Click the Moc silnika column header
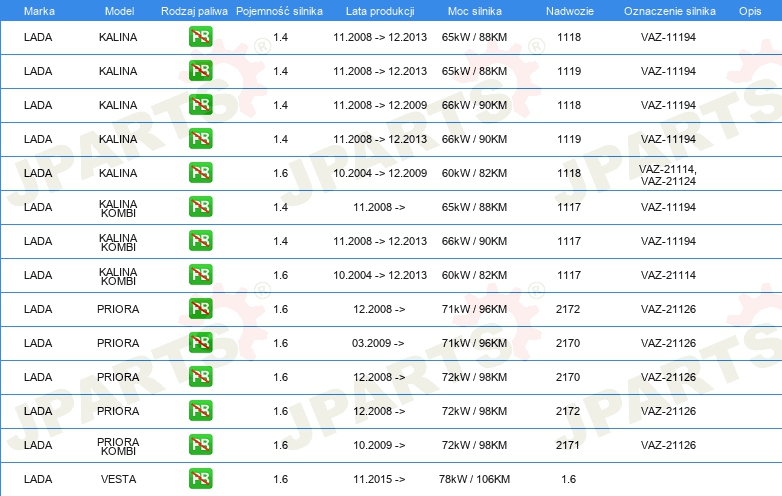 click(474, 11)
